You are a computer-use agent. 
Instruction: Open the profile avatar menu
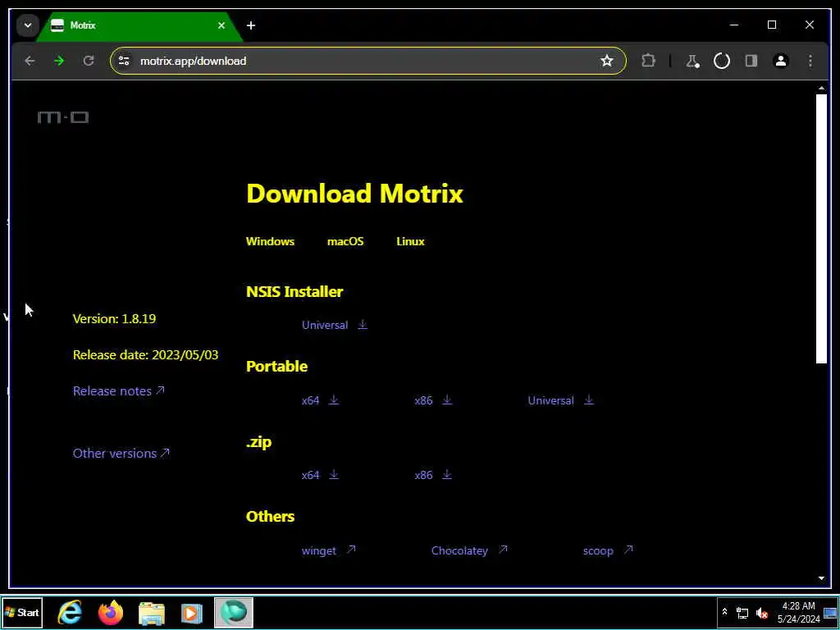coord(781,61)
